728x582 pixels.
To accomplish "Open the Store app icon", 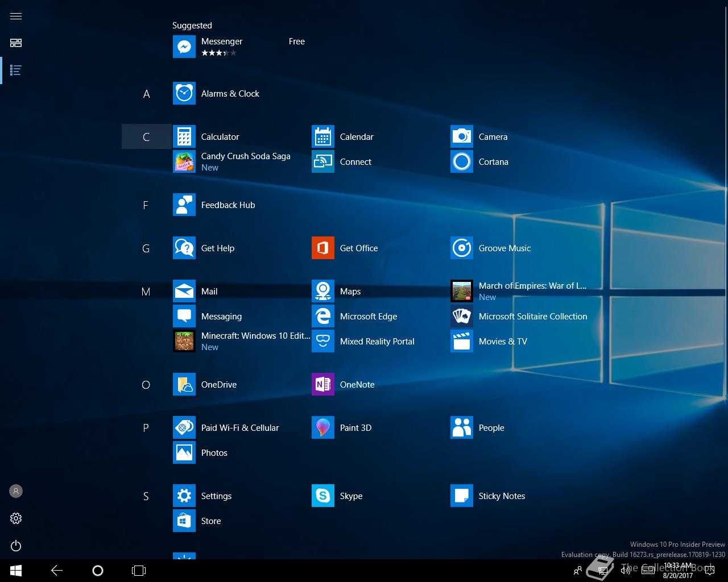I will [184, 521].
